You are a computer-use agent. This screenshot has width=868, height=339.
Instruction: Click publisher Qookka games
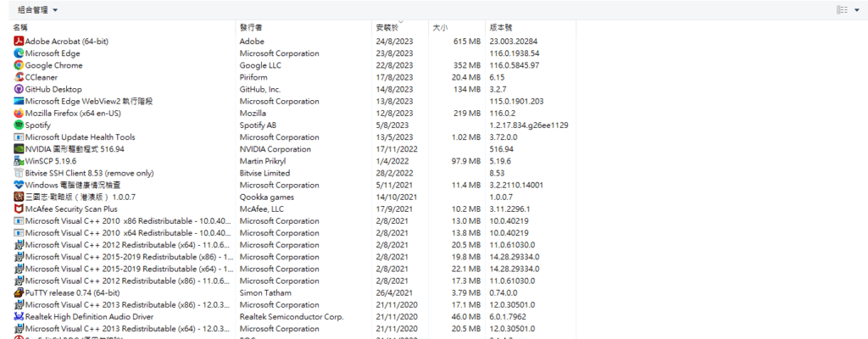267,197
